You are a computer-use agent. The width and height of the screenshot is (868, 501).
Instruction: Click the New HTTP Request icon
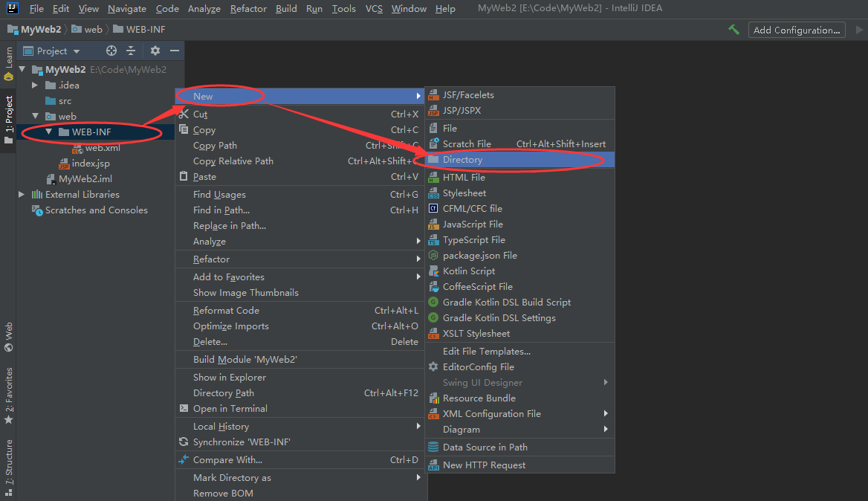click(433, 465)
